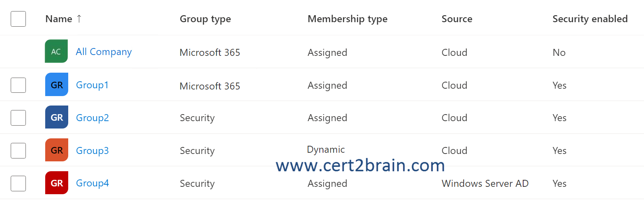
Task: Open the Group4 link
Action: tap(92, 183)
